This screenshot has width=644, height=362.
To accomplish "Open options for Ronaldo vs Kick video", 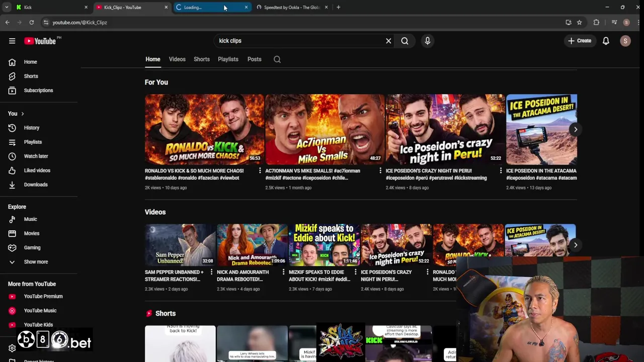I will click(x=260, y=171).
